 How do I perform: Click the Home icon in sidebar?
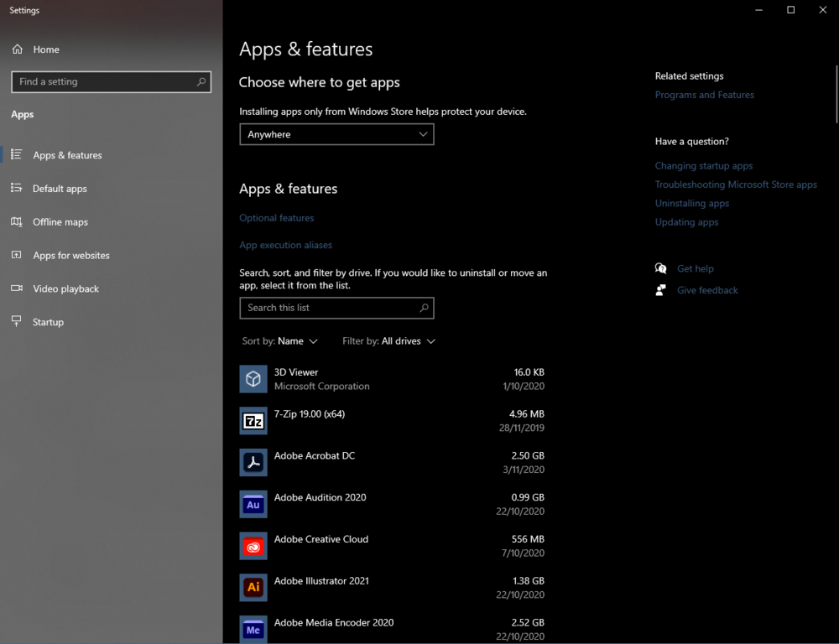click(18, 49)
